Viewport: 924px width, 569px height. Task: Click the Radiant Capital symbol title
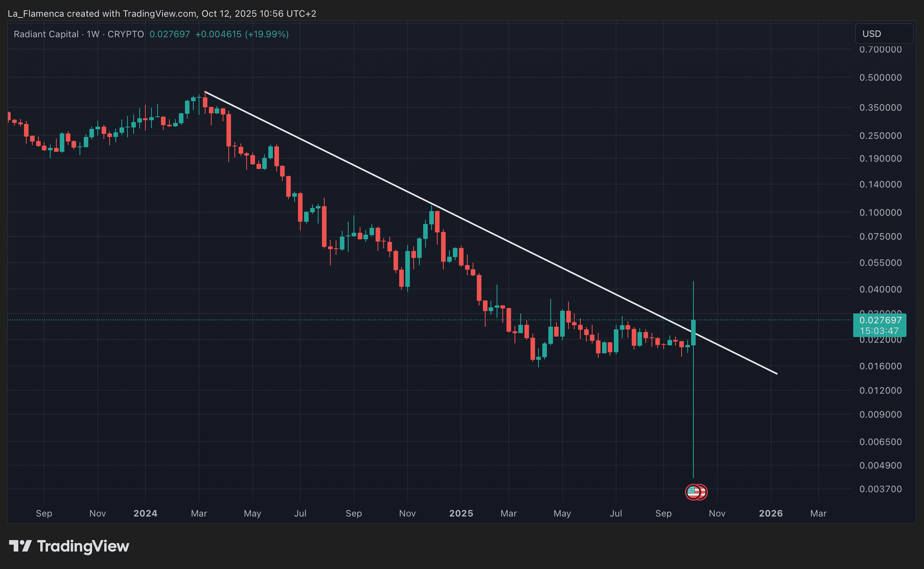pyautogui.click(x=46, y=34)
